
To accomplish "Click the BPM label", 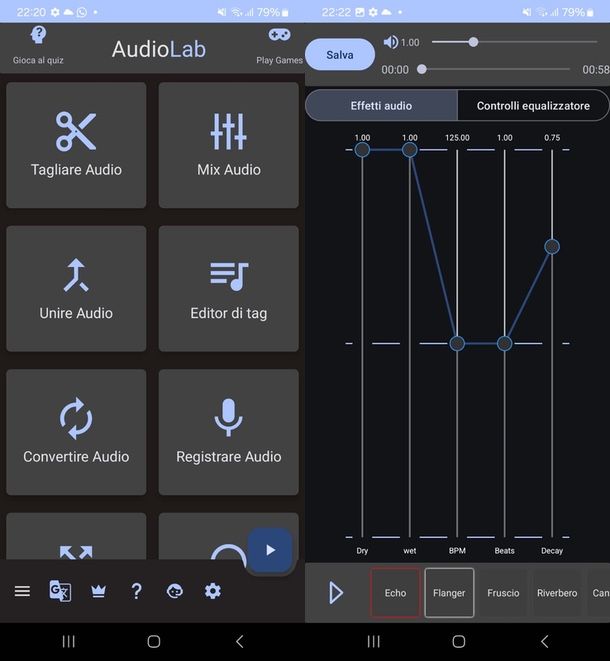I will (x=457, y=551).
